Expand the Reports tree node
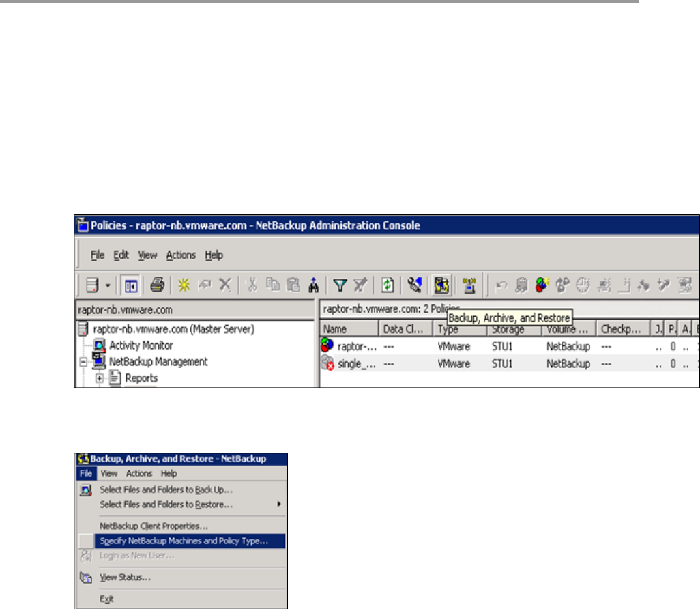Viewport: 700px width, 609px height. point(99,378)
